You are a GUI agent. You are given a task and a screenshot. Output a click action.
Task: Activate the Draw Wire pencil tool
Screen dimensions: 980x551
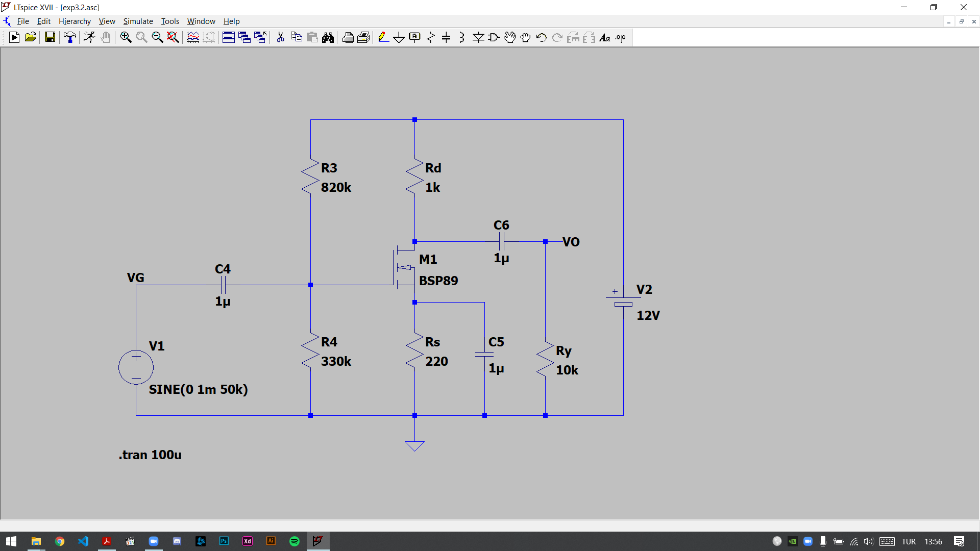point(383,37)
